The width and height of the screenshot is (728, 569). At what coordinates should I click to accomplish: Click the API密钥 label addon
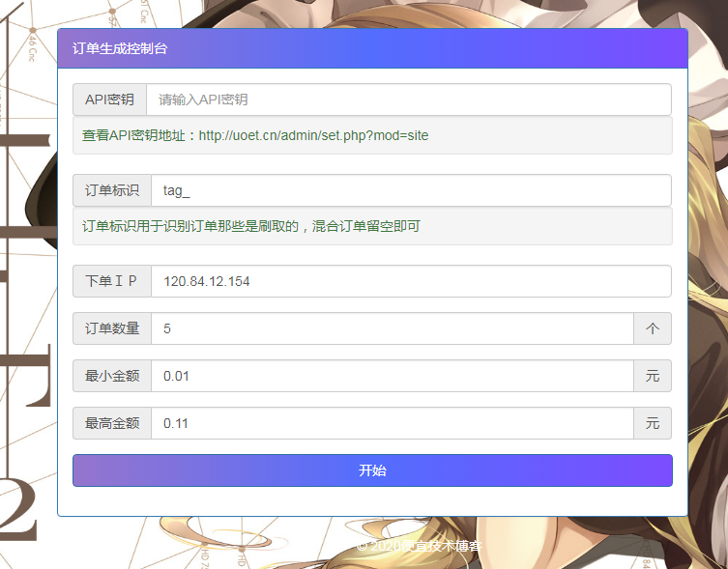click(109, 100)
